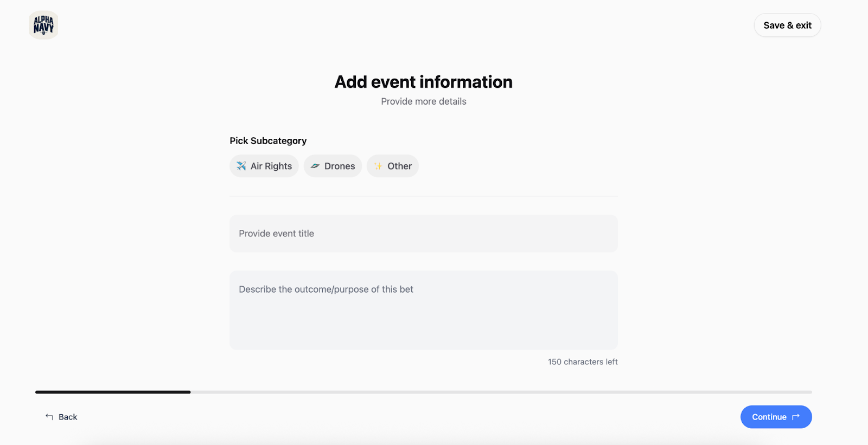Click the drone icon on Drones chip
The image size is (868, 445).
click(315, 166)
